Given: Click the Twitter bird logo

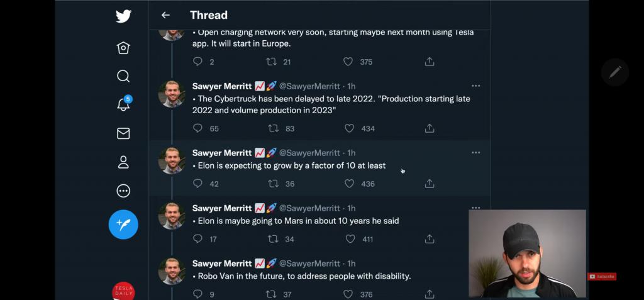Looking at the screenshot, I should click(123, 17).
